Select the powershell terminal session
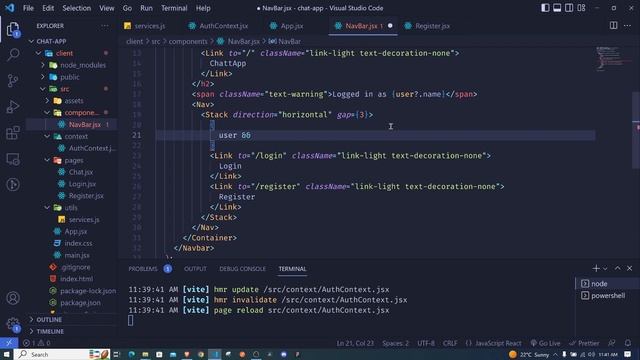Image resolution: width=640 pixels, height=360 pixels. pos(607,296)
